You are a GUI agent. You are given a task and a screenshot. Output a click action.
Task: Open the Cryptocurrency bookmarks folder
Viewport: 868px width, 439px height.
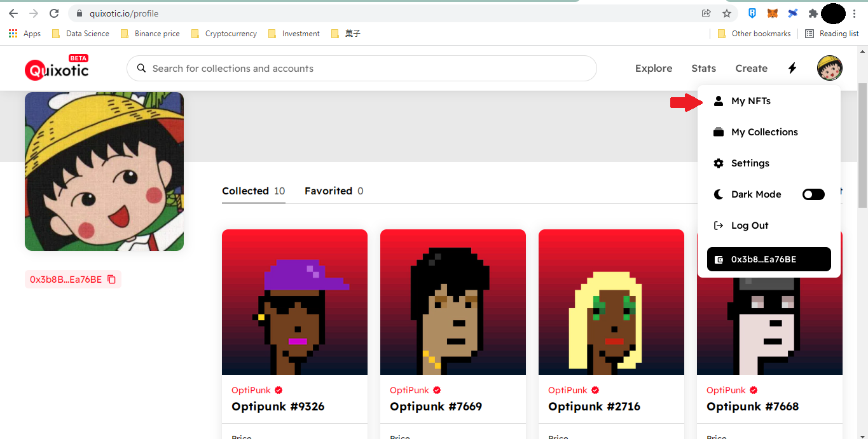pos(224,34)
